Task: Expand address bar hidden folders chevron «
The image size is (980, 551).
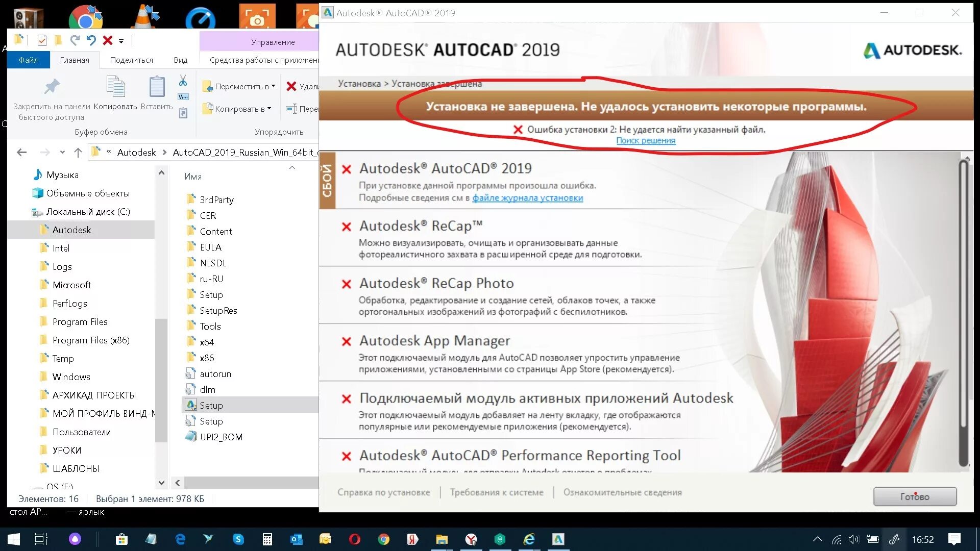Action: click(109, 152)
